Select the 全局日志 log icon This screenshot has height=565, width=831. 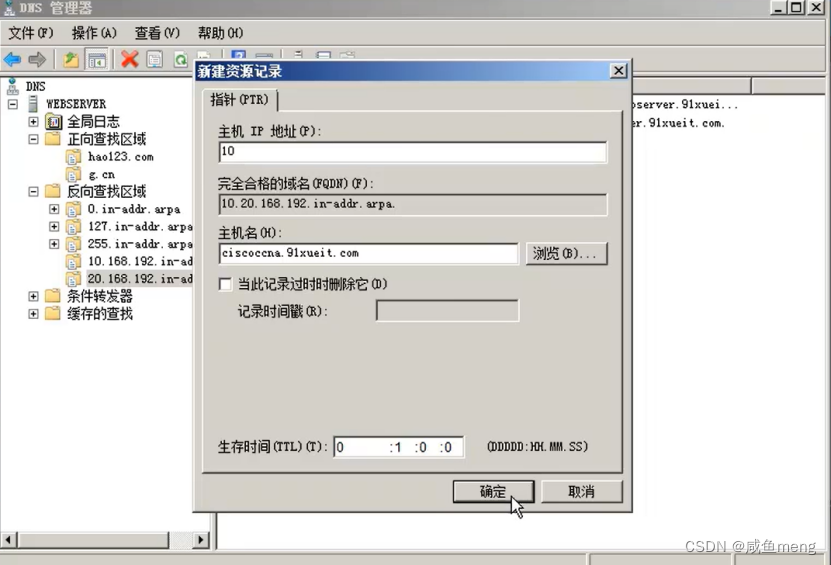(54, 122)
